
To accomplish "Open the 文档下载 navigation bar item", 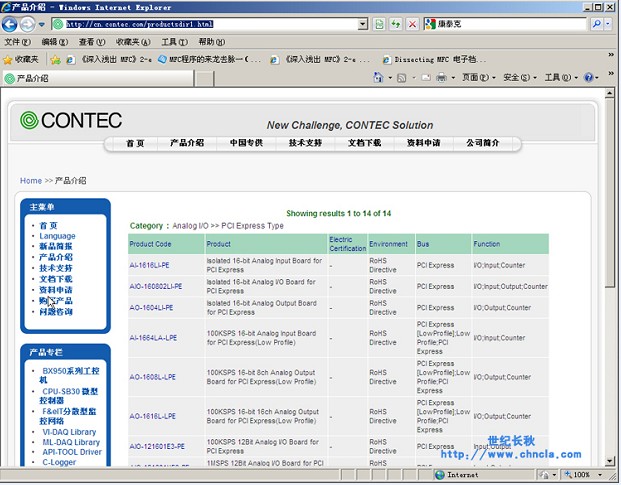I will 364,143.
